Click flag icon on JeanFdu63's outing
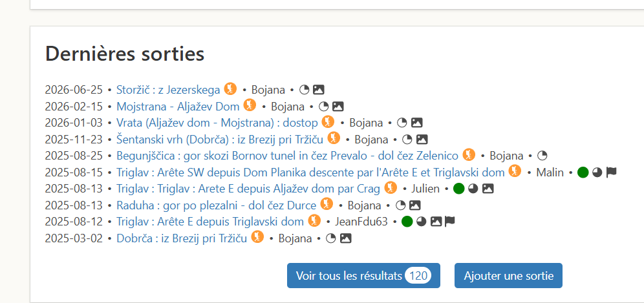The width and height of the screenshot is (644, 303). pyautogui.click(x=450, y=222)
